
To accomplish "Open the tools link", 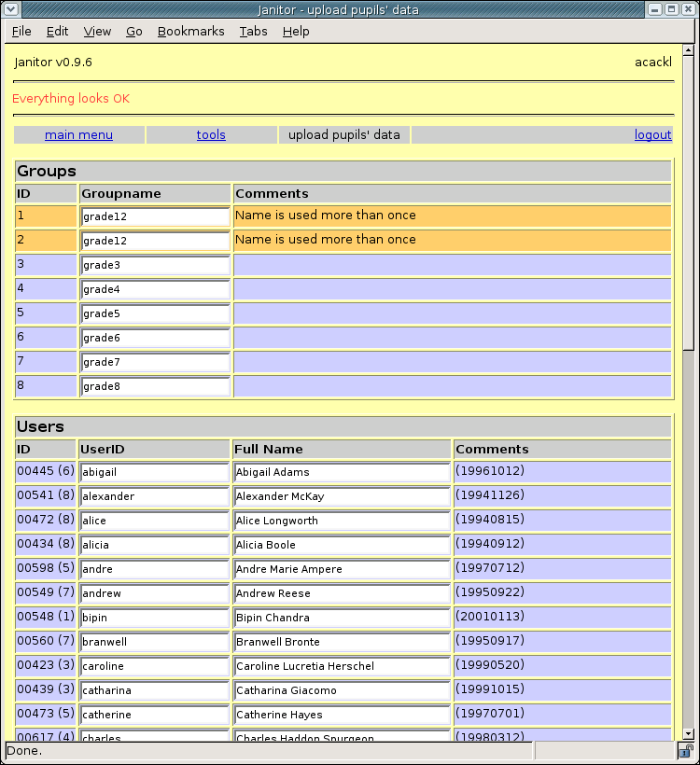I will [x=211, y=134].
